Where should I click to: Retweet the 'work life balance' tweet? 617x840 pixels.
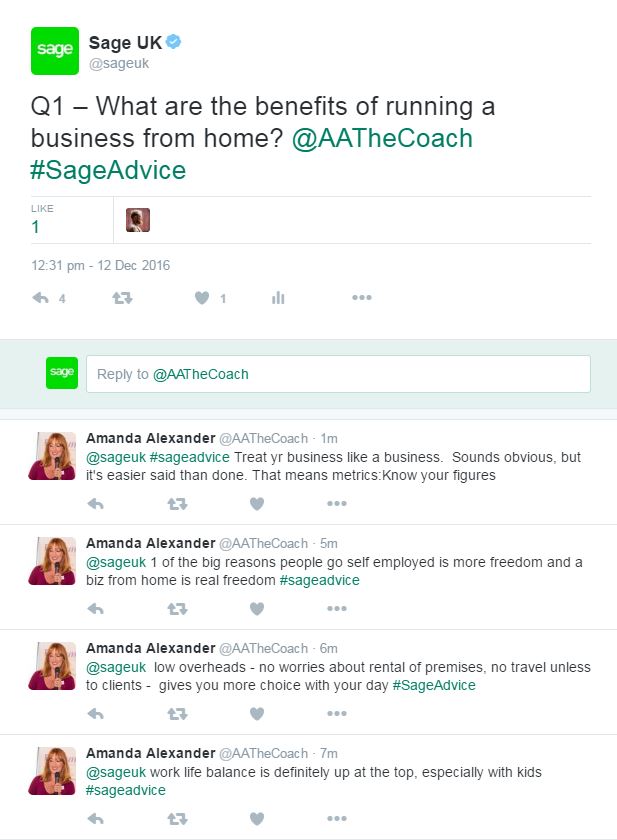pos(177,818)
